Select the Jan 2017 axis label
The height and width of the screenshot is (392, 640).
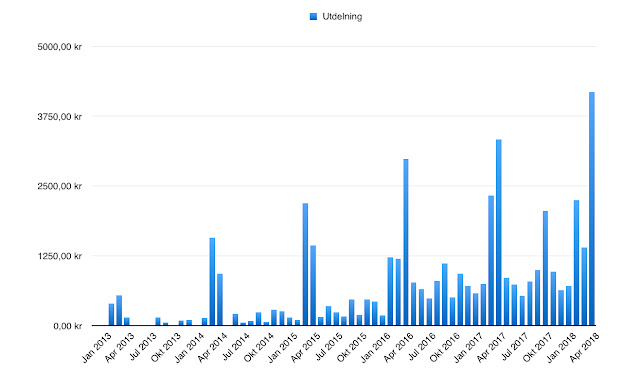tap(469, 347)
